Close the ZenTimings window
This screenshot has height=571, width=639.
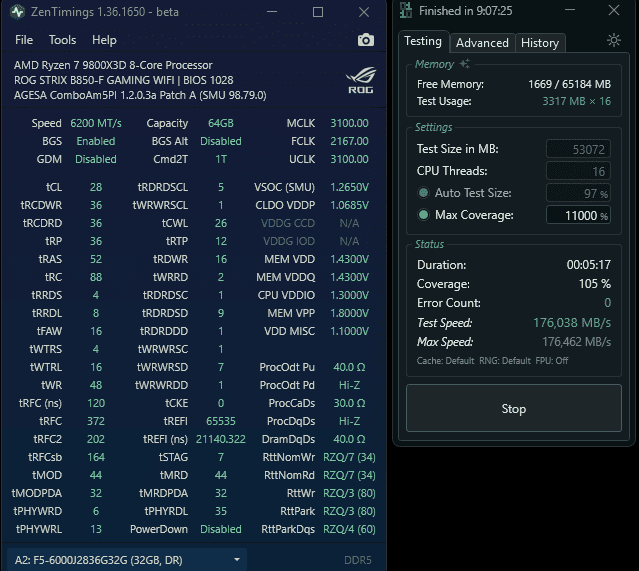point(364,12)
